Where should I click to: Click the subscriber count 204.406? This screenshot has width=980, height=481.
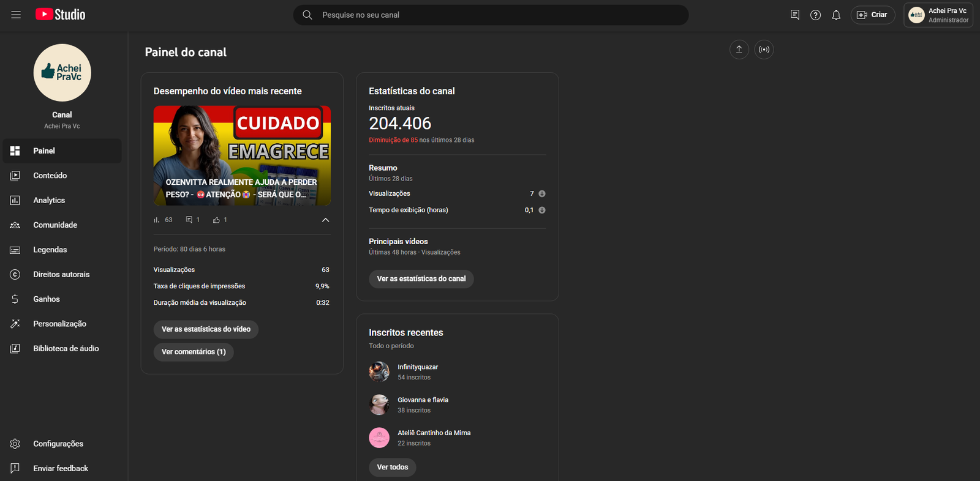(x=400, y=124)
